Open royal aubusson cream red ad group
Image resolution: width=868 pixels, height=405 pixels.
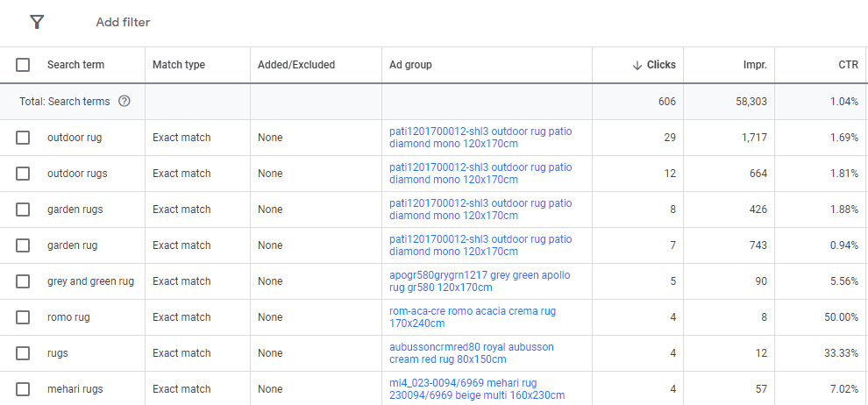point(471,353)
